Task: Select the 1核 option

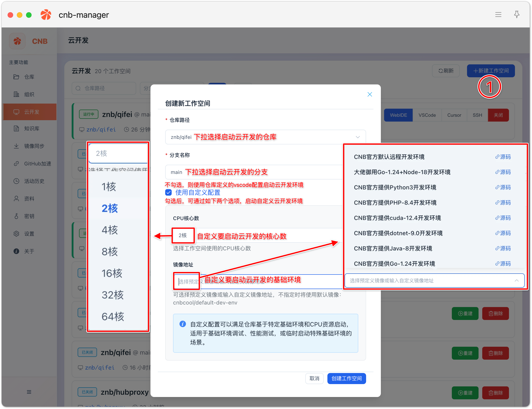Action: click(x=118, y=187)
